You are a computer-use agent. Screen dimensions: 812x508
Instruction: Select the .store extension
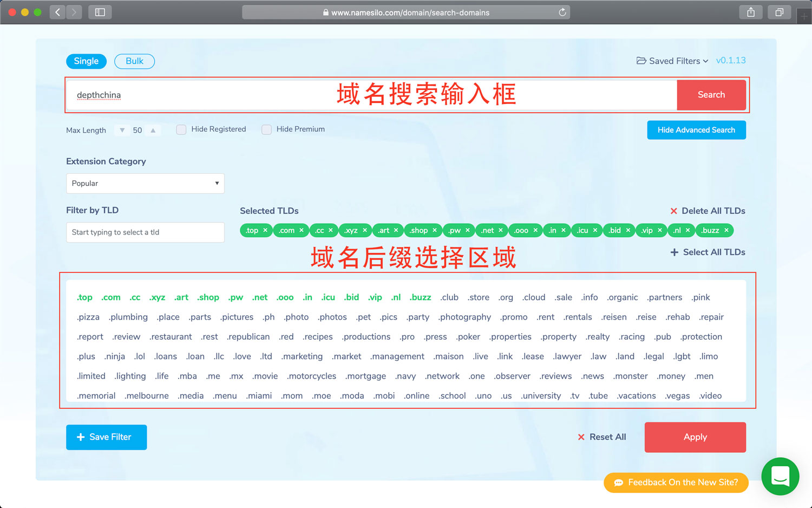pyautogui.click(x=479, y=297)
